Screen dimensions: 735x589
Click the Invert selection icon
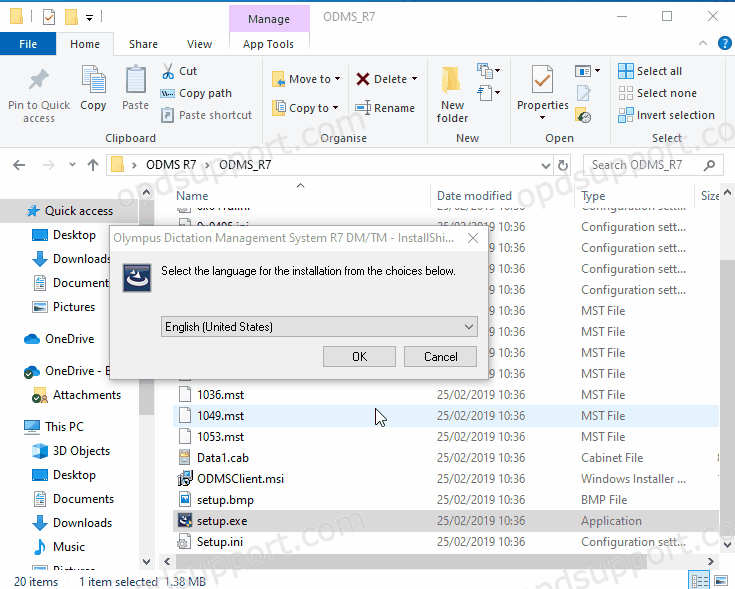click(626, 115)
